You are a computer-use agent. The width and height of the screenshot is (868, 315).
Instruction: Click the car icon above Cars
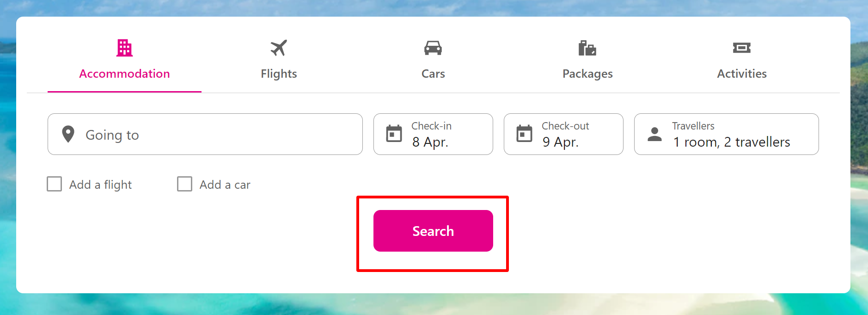433,47
